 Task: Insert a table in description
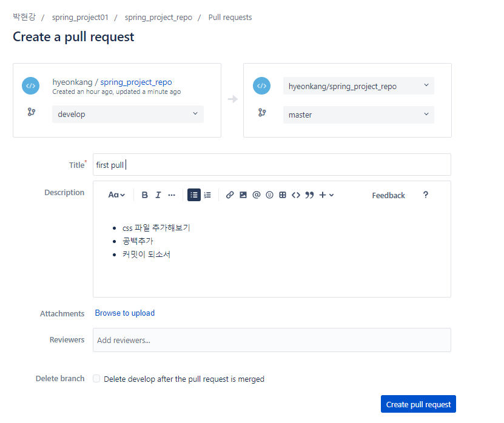coord(283,195)
